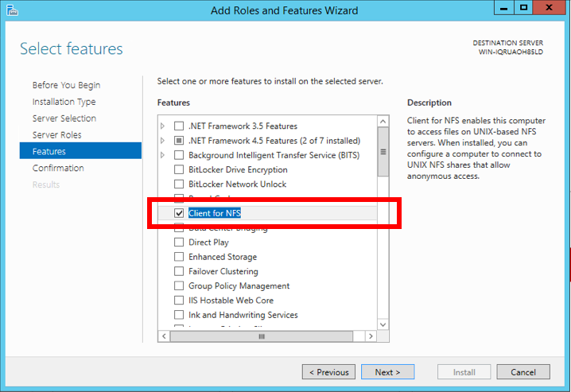The image size is (571, 392).
Task: Enable BitLocker Drive Encryption checkbox
Action: tap(179, 169)
